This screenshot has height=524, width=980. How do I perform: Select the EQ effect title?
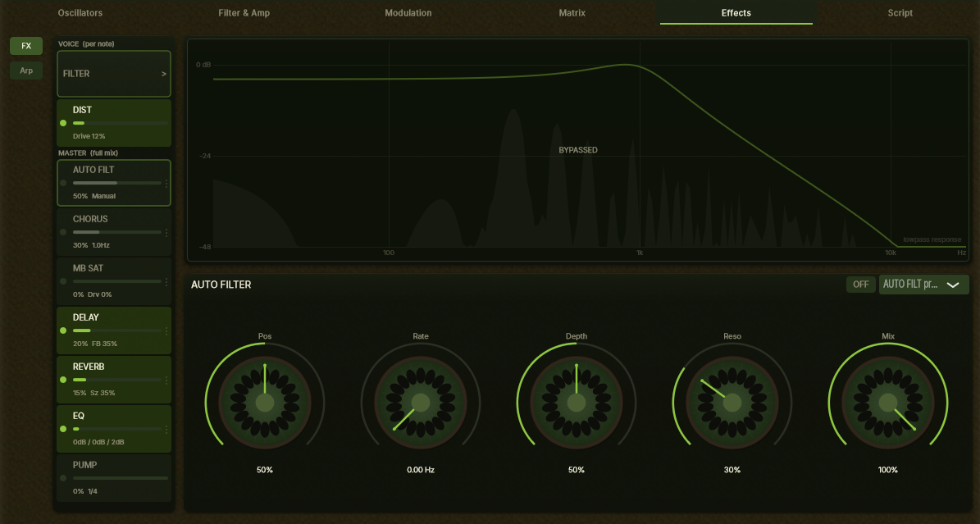tap(78, 416)
